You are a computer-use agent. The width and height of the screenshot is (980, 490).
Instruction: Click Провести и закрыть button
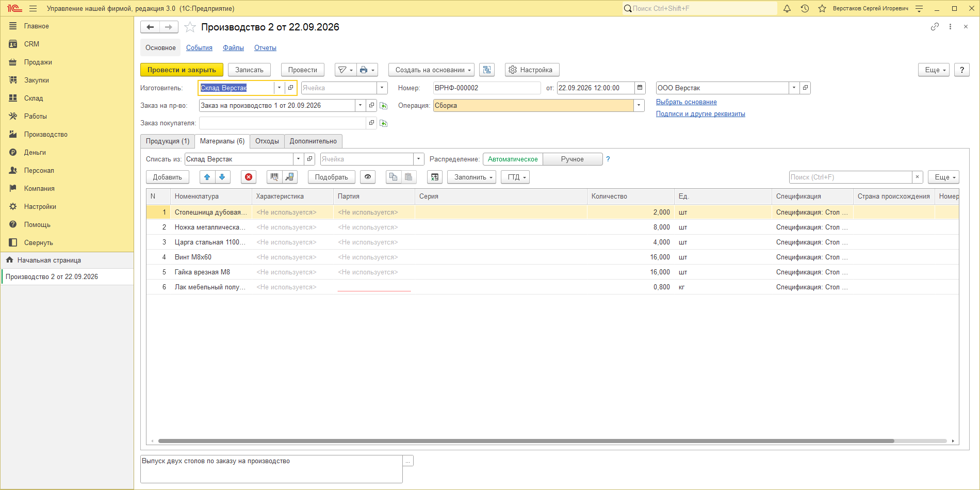click(182, 70)
